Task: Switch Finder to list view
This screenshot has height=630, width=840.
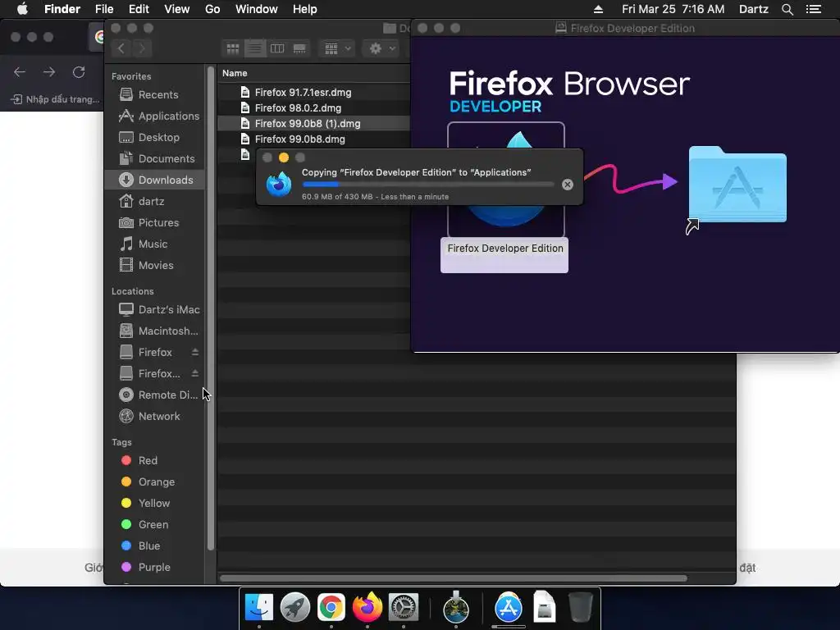Action: coord(255,48)
